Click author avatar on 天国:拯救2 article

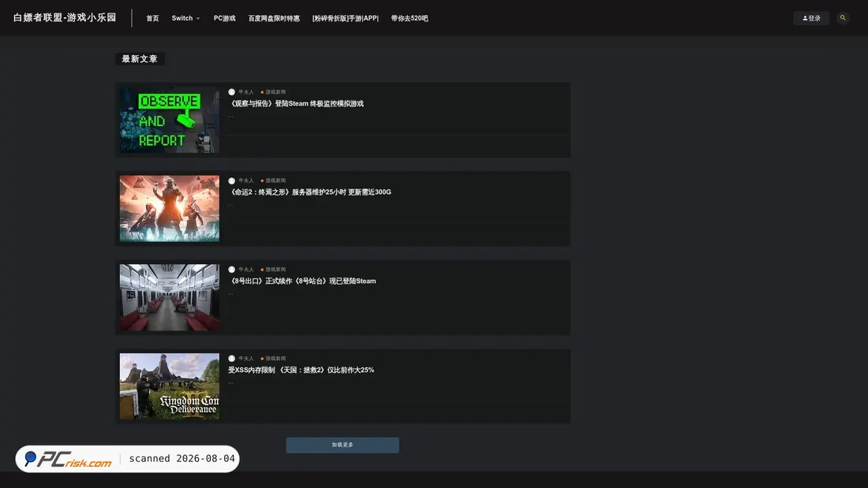(x=231, y=359)
